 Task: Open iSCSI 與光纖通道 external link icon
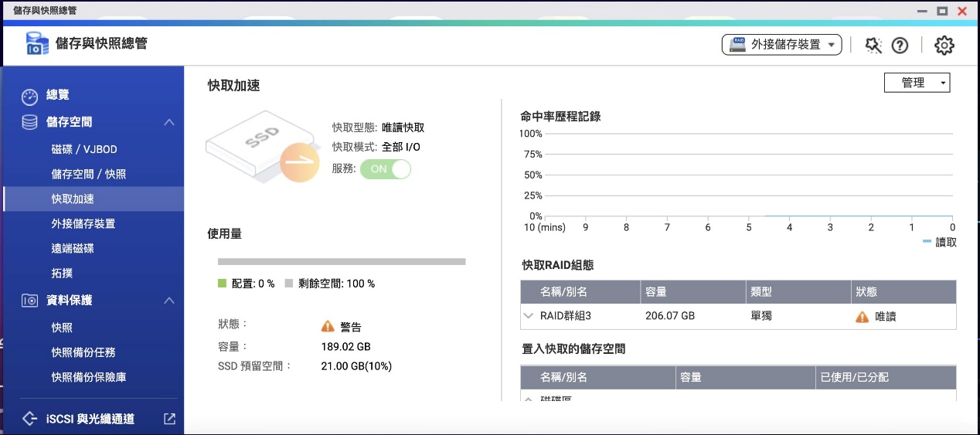click(x=169, y=419)
